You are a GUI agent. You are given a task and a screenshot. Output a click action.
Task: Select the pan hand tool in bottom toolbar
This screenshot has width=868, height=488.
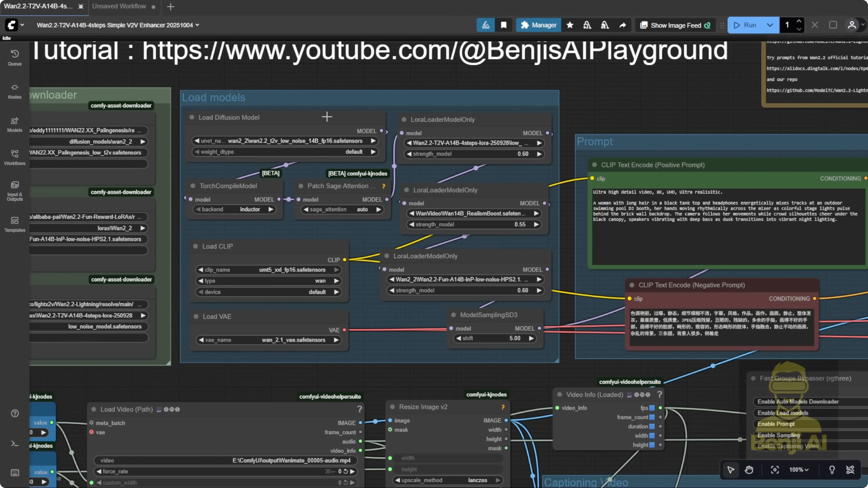pos(749,470)
